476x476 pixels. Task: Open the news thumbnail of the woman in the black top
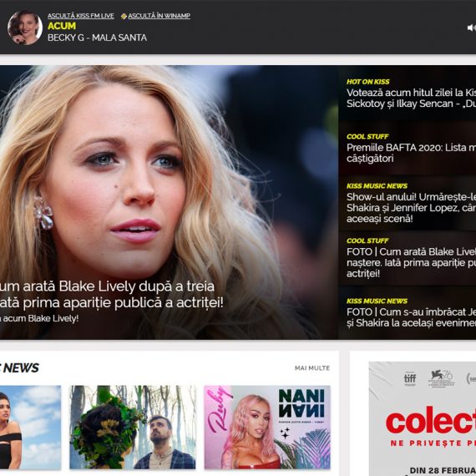coord(30,428)
